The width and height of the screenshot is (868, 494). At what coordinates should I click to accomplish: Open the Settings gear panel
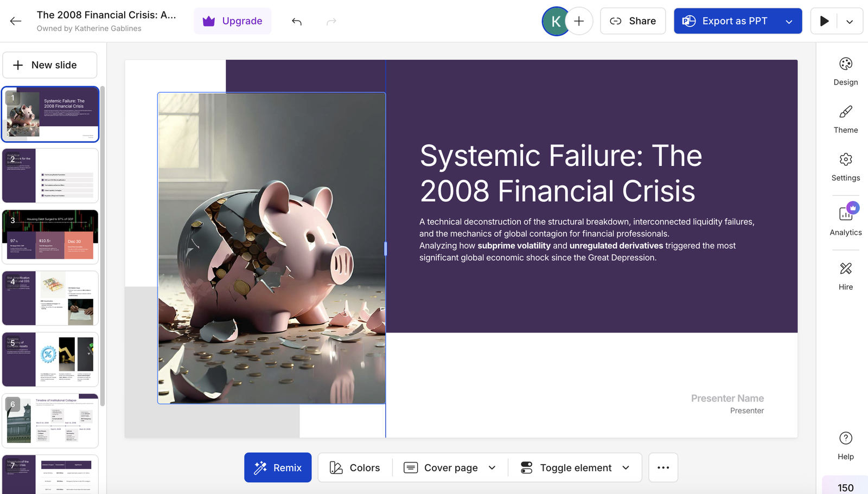click(845, 166)
